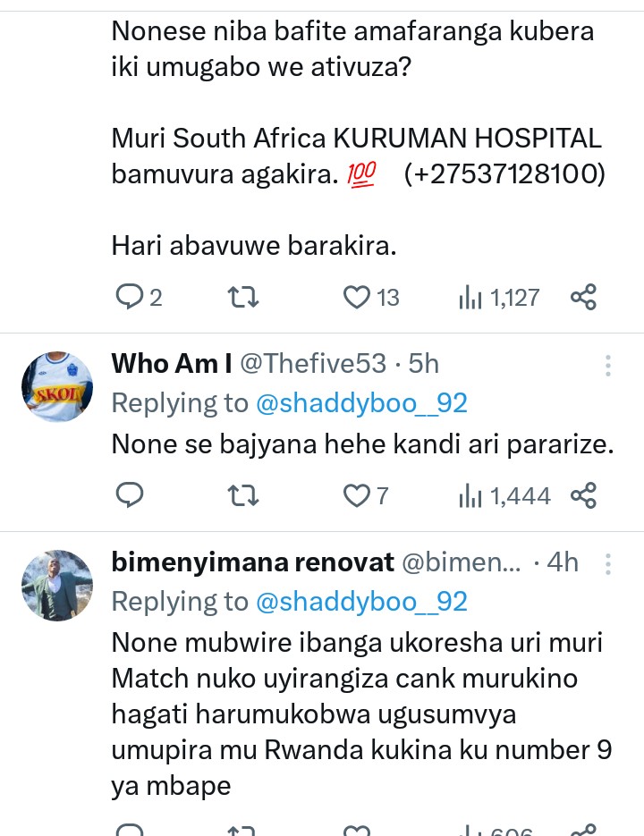This screenshot has height=836, width=644.
Task: Open Who Am I profile avatar
Action: click(x=57, y=387)
